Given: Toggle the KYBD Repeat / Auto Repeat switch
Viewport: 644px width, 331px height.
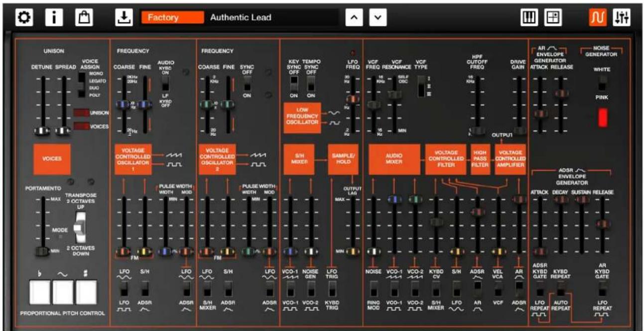Looking at the screenshot, I should (561, 288).
